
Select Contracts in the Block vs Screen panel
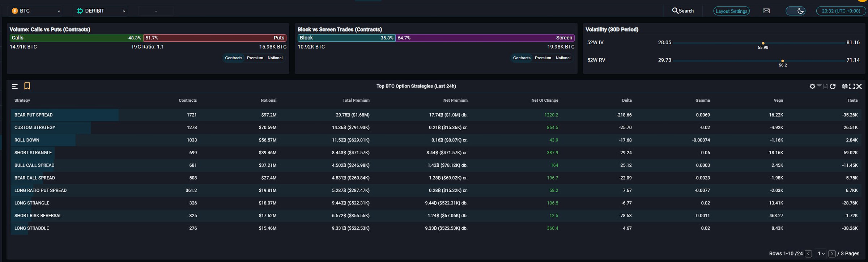pyautogui.click(x=522, y=58)
